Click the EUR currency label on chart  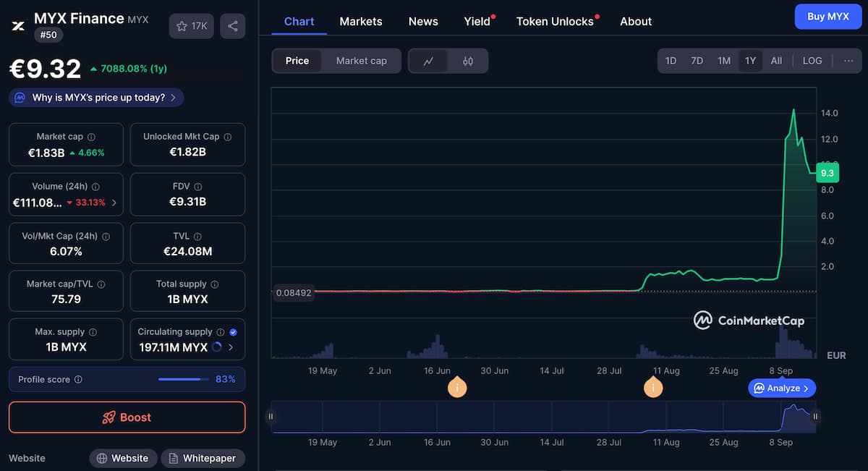tap(836, 355)
